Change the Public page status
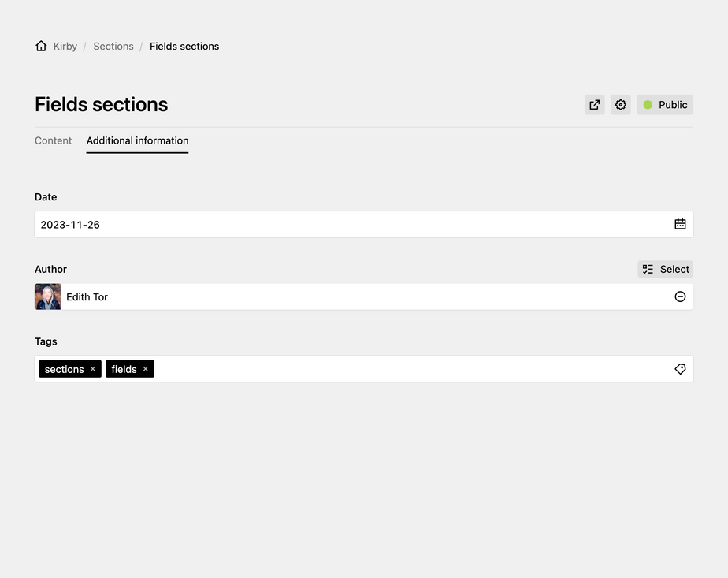Image resolution: width=728 pixels, height=578 pixels. 665,105
